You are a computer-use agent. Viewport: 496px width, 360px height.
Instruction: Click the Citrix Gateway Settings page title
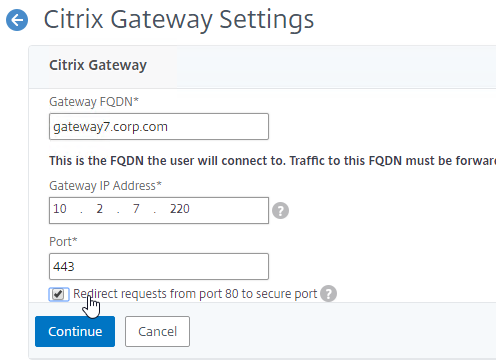(179, 20)
